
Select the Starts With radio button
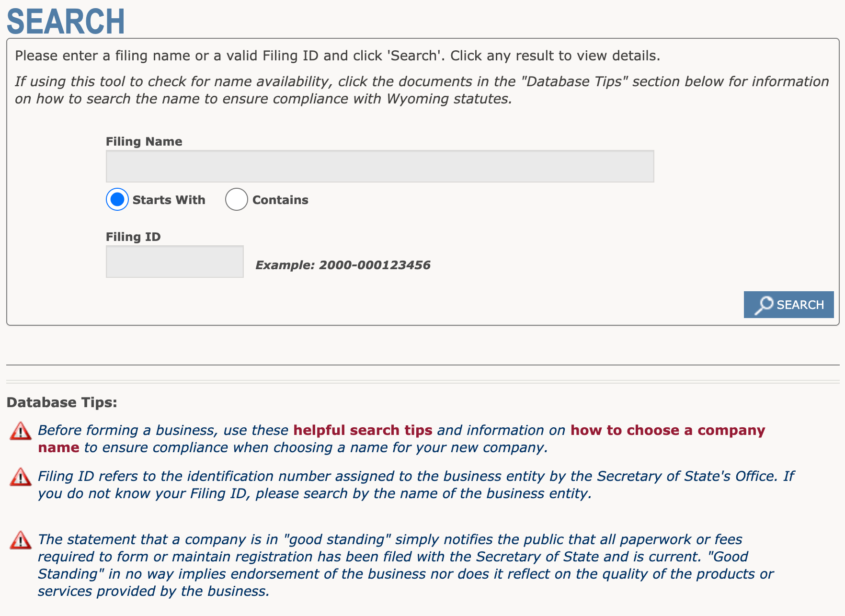pyautogui.click(x=117, y=199)
